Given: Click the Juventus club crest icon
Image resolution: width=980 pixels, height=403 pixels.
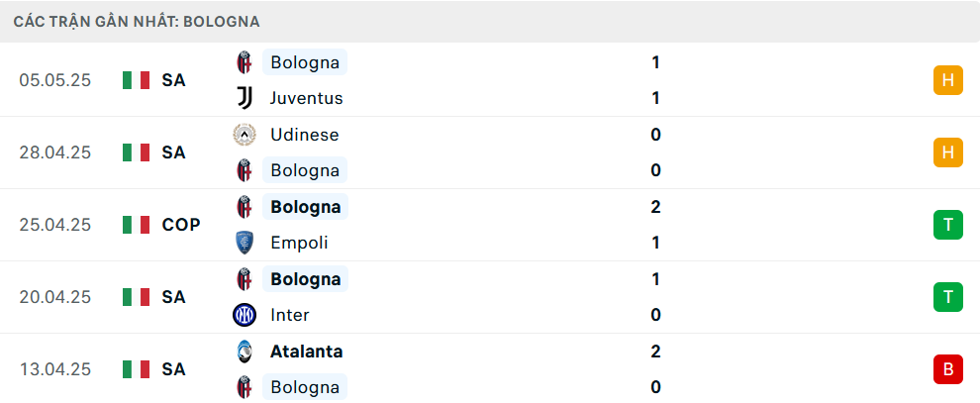Looking at the screenshot, I should (x=245, y=98).
